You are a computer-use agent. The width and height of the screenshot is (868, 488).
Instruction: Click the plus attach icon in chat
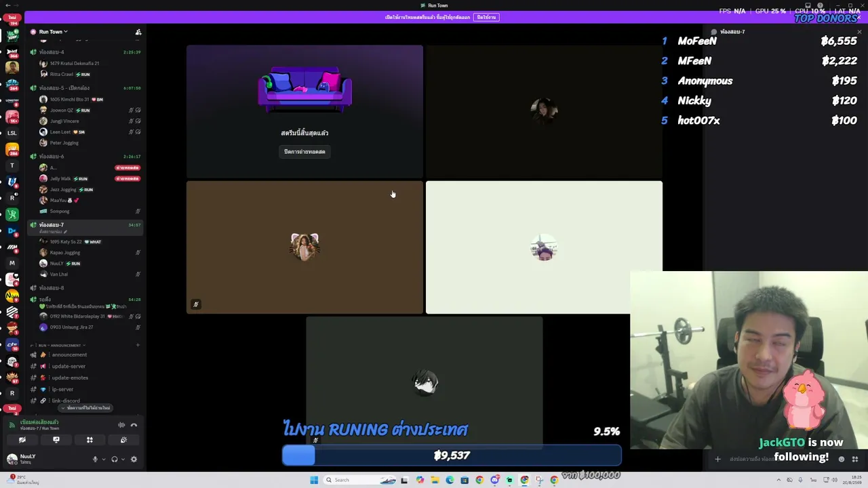(x=717, y=459)
